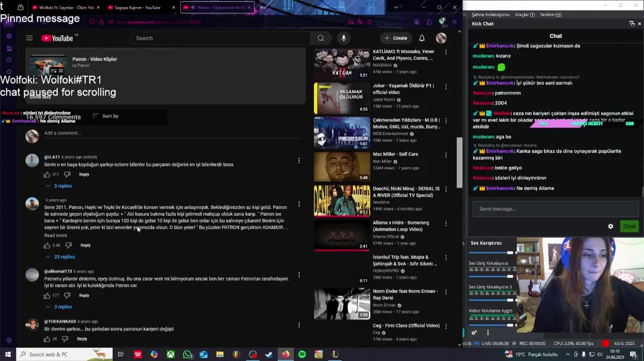The height and width of the screenshot is (361, 644).
Task: Open Patron - Video Klipler playlist title
Action: [x=94, y=59]
